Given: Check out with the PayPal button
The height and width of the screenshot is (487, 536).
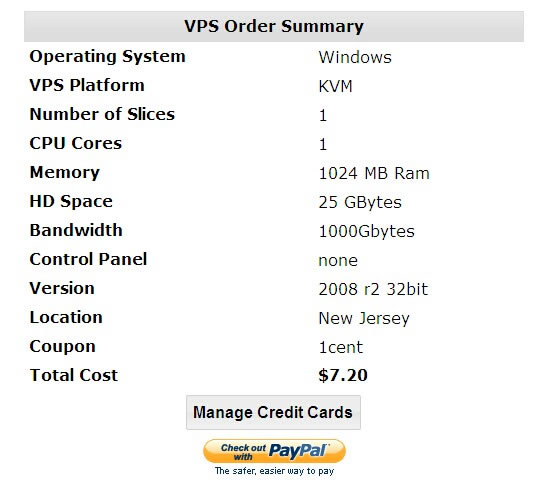Looking at the screenshot, I should point(274,451).
